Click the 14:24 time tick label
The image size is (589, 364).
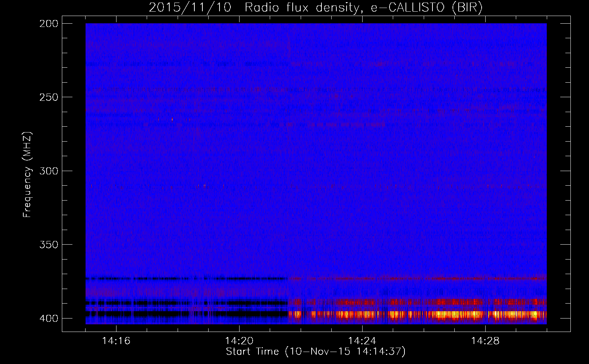[362, 341]
